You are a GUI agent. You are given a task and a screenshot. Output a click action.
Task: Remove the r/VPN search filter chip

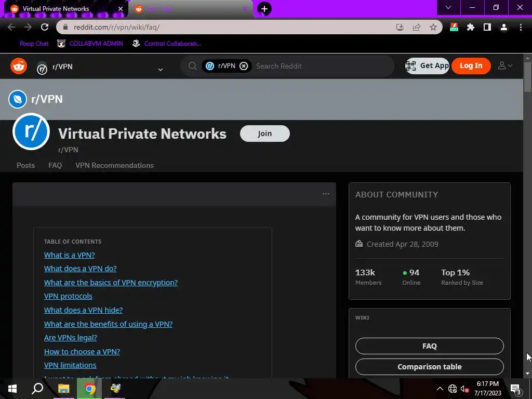(244, 66)
